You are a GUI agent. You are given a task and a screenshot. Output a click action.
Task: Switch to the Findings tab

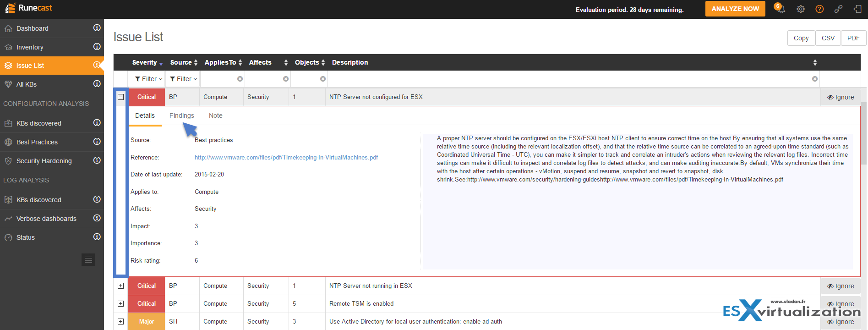182,115
